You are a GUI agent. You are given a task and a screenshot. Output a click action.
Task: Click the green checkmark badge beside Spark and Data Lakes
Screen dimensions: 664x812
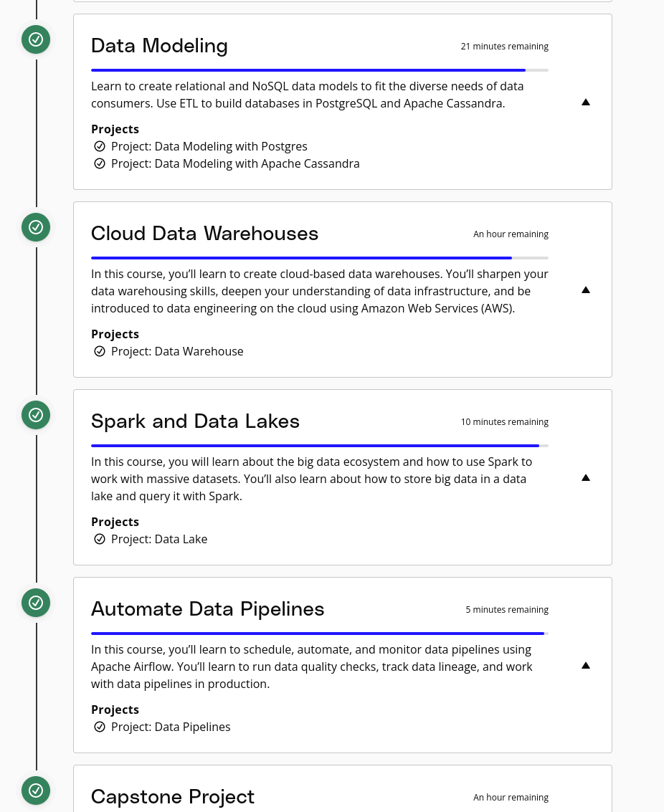click(x=36, y=415)
